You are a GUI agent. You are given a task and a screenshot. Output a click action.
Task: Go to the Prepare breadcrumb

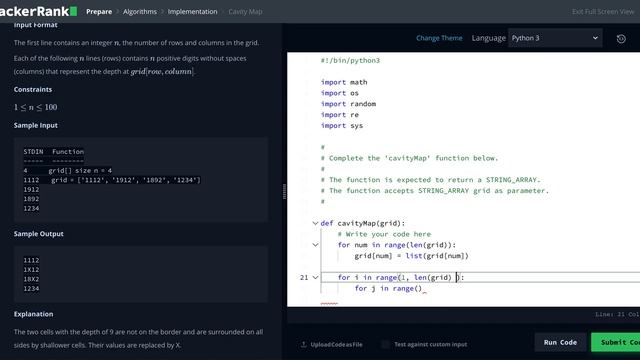point(99,12)
